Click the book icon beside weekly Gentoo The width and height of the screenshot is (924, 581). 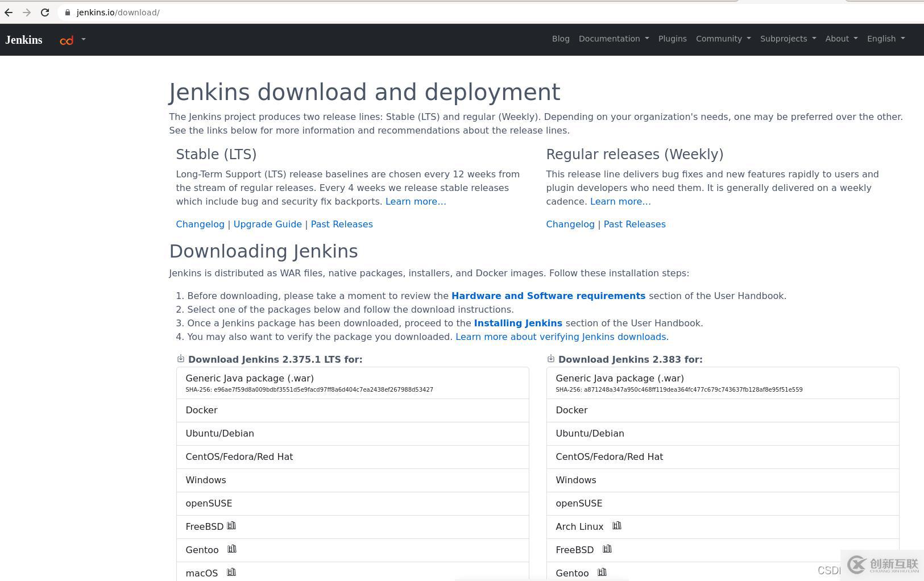[602, 572]
